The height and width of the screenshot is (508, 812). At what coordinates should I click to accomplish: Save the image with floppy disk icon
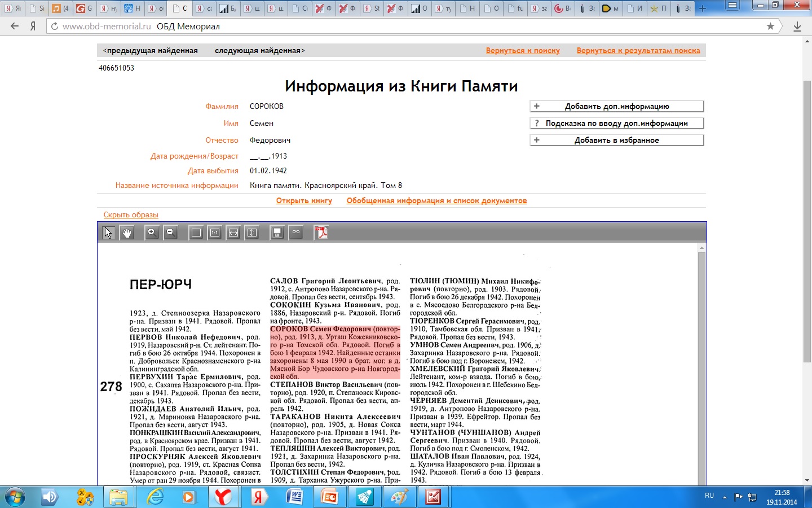(x=277, y=233)
